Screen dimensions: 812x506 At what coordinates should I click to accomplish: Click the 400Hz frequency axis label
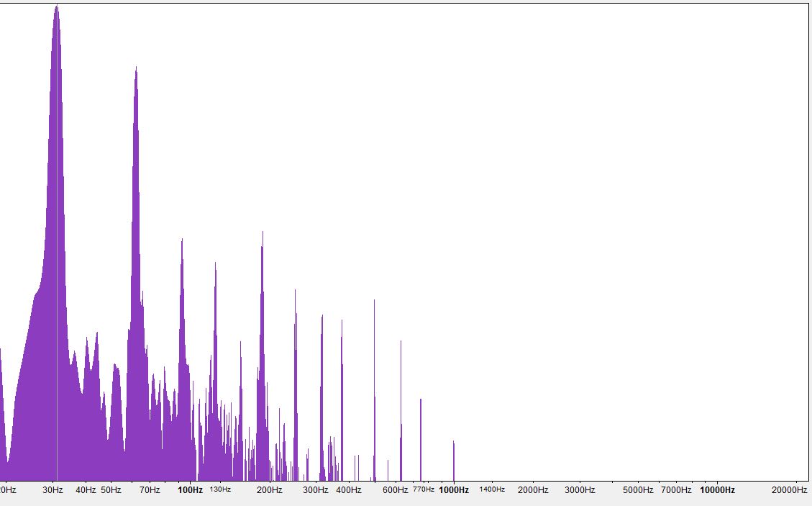click(x=349, y=490)
